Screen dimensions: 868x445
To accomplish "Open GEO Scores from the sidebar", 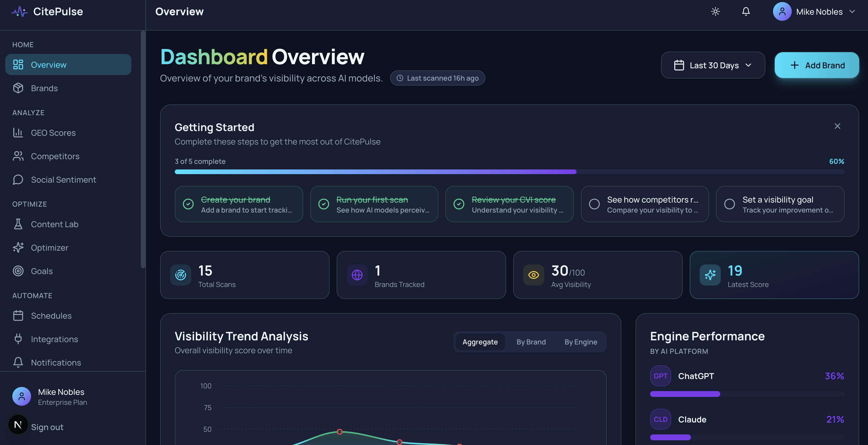I will pos(53,133).
